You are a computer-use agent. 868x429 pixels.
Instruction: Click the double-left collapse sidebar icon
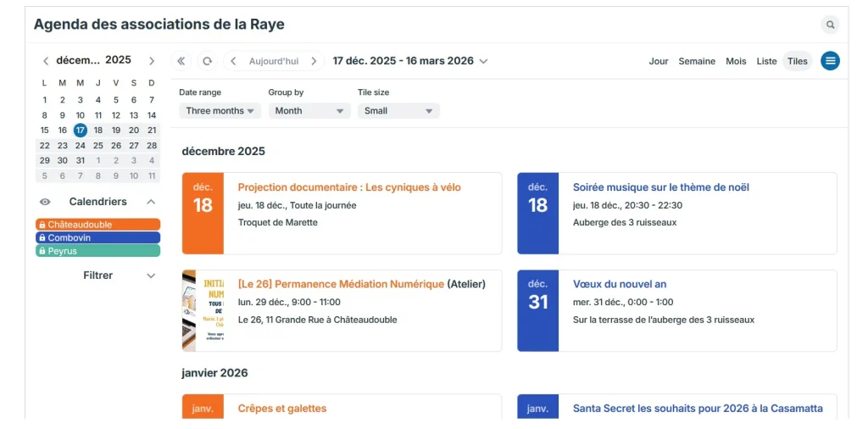point(181,61)
